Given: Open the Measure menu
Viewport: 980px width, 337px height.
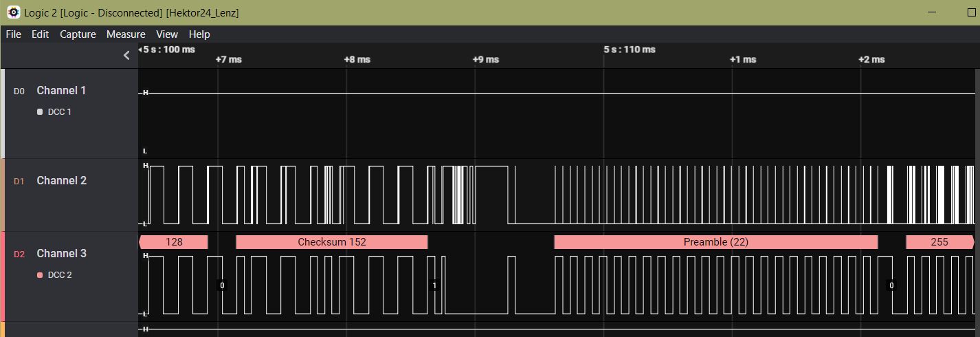Looking at the screenshot, I should click(126, 34).
